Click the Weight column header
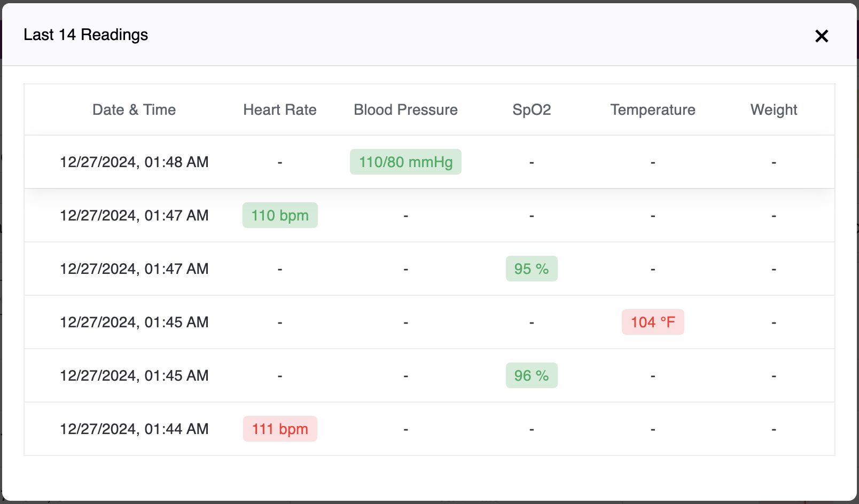The height and width of the screenshot is (504, 859). (x=774, y=109)
